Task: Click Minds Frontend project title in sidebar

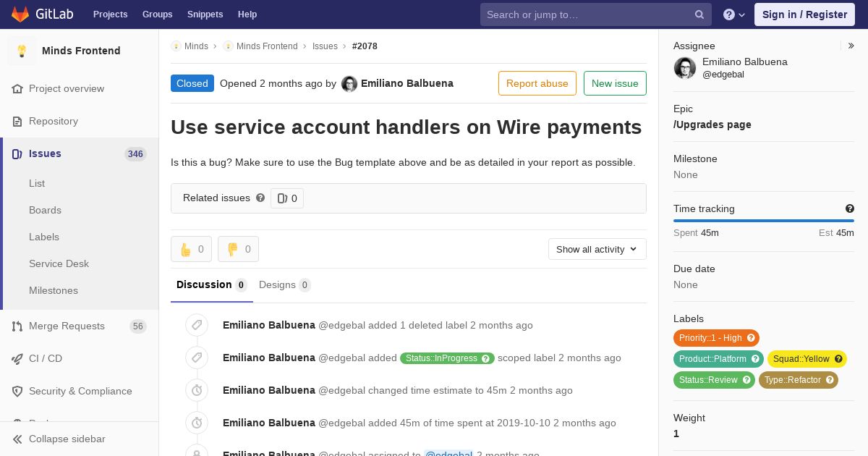Action: (x=81, y=51)
